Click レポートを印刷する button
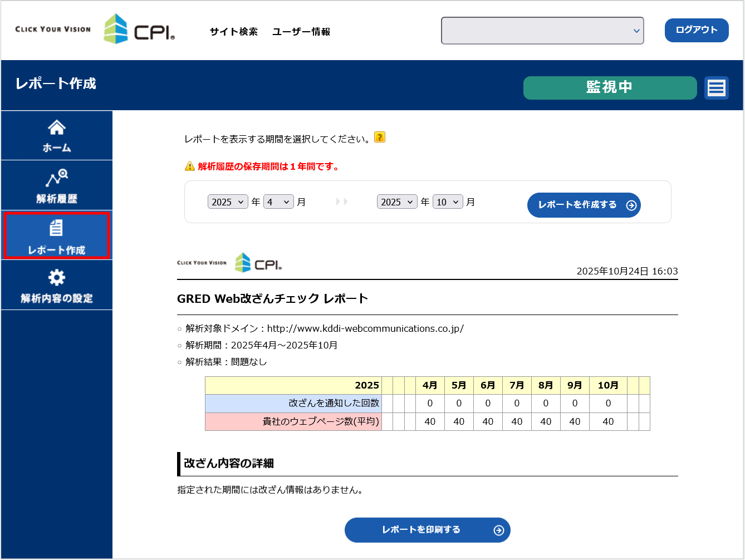745x560 pixels. pyautogui.click(x=427, y=530)
